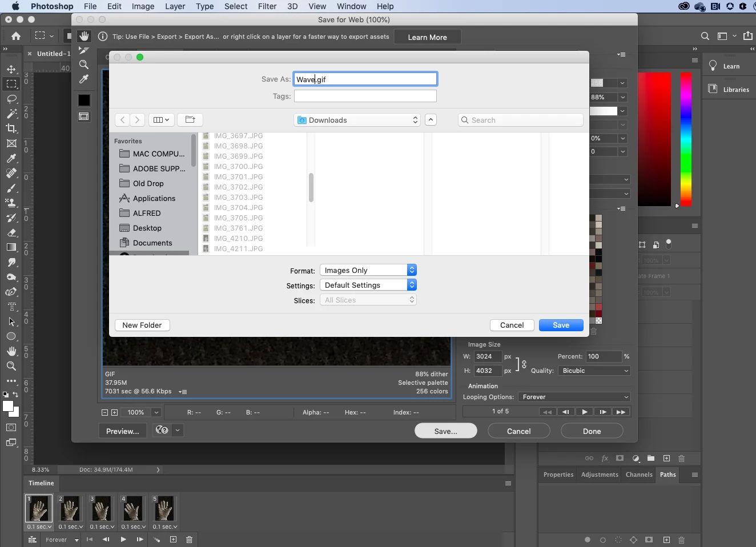Click black eyedropper color swatch in Save for Web

click(84, 100)
